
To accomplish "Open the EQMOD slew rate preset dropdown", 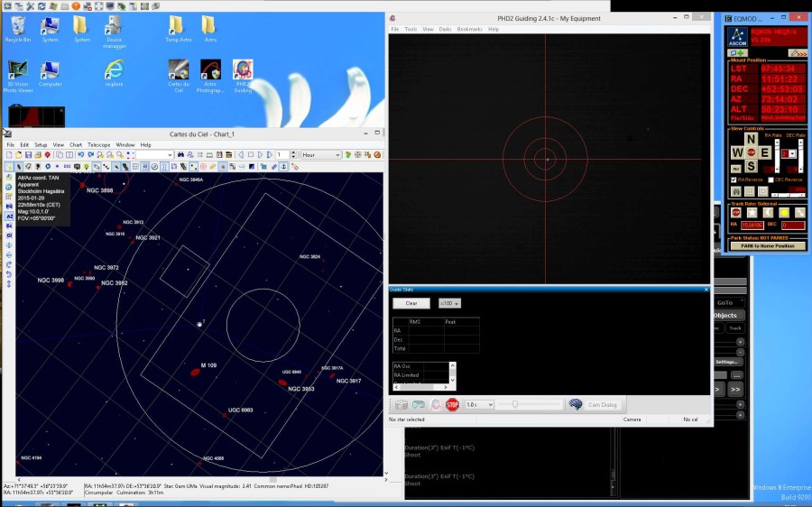I will tap(789, 153).
